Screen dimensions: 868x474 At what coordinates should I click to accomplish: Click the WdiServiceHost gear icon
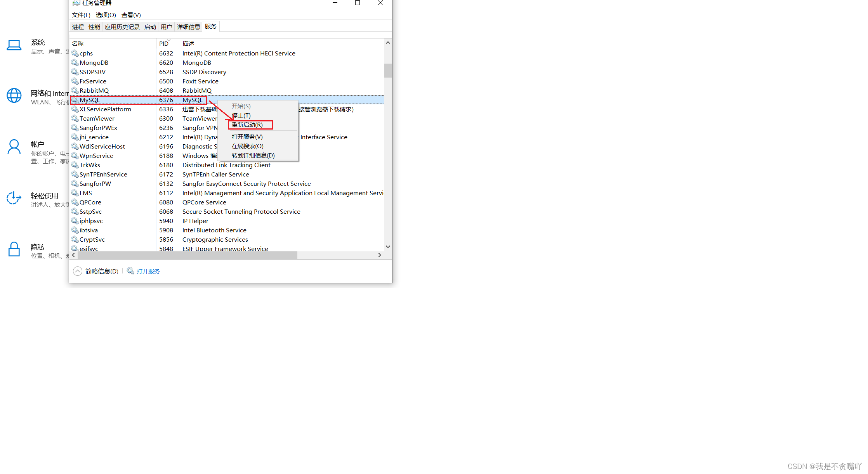coord(75,146)
